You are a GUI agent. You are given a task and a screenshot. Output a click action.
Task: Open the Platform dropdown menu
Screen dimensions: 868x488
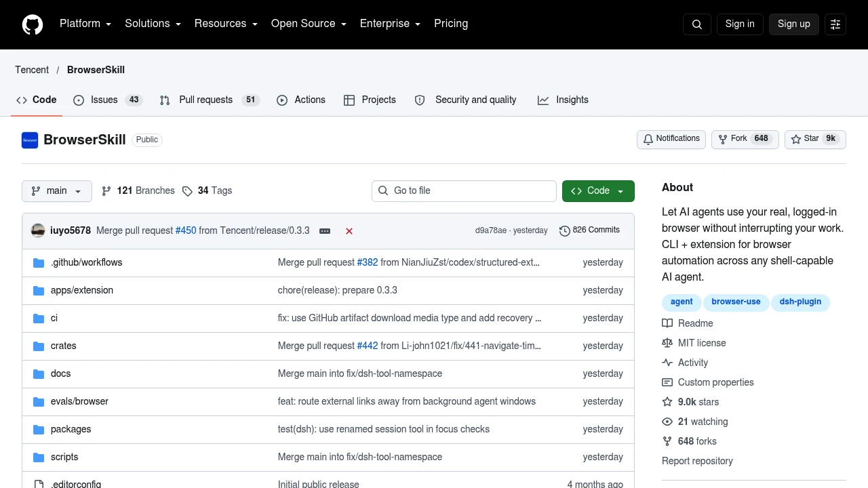pyautogui.click(x=85, y=24)
